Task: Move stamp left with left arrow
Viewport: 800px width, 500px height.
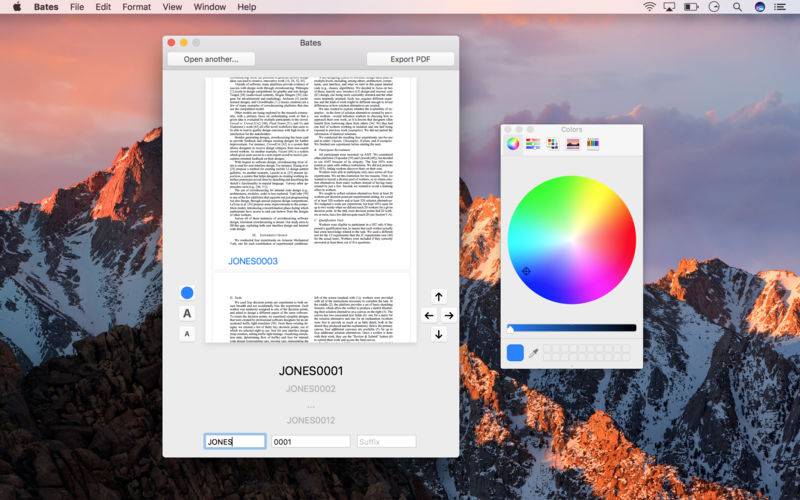Action: click(x=429, y=316)
